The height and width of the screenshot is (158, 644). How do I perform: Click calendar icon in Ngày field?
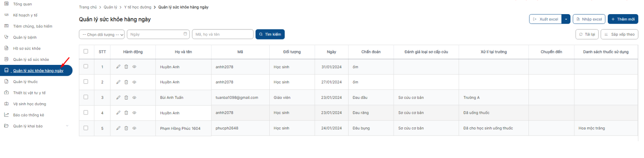point(185,34)
